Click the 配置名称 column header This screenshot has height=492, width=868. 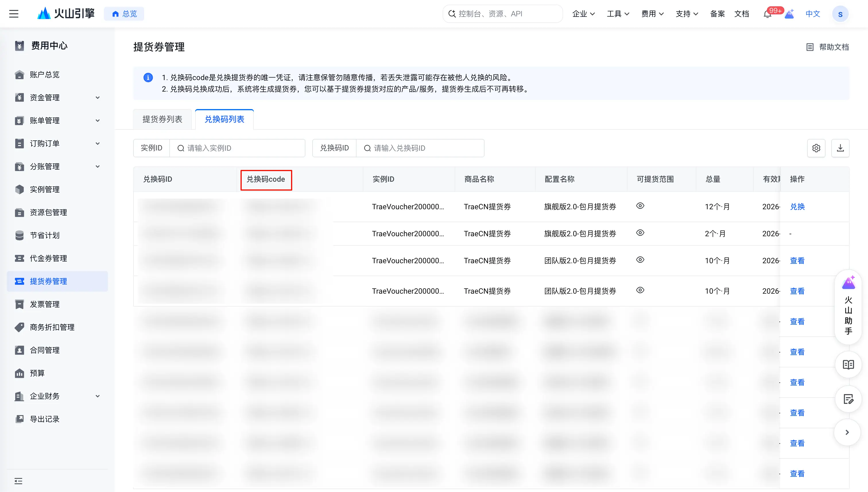(x=559, y=179)
